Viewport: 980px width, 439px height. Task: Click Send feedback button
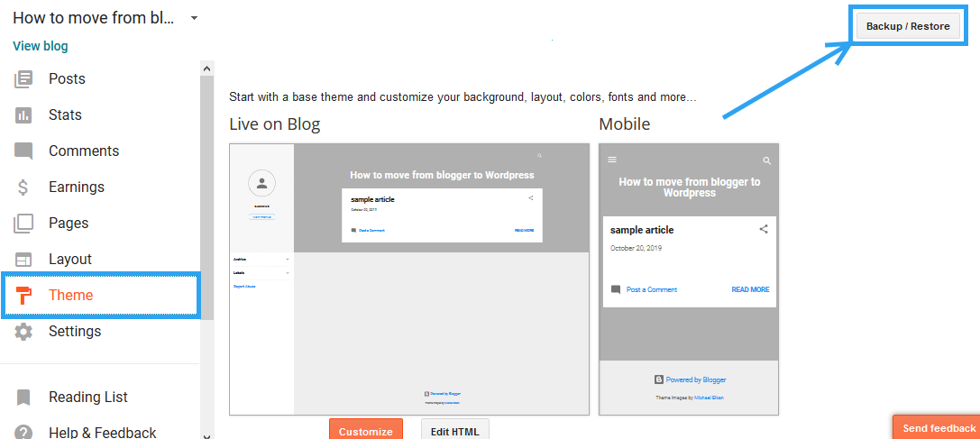(x=936, y=428)
